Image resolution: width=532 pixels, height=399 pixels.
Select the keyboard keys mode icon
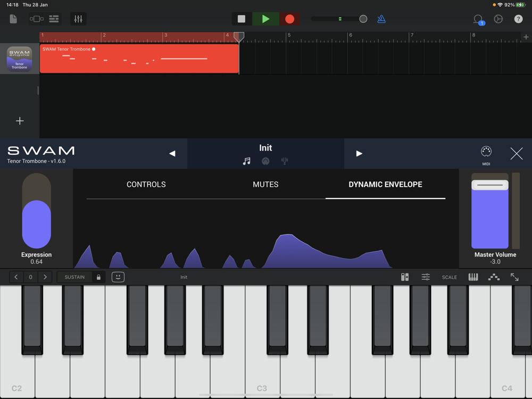tap(473, 277)
